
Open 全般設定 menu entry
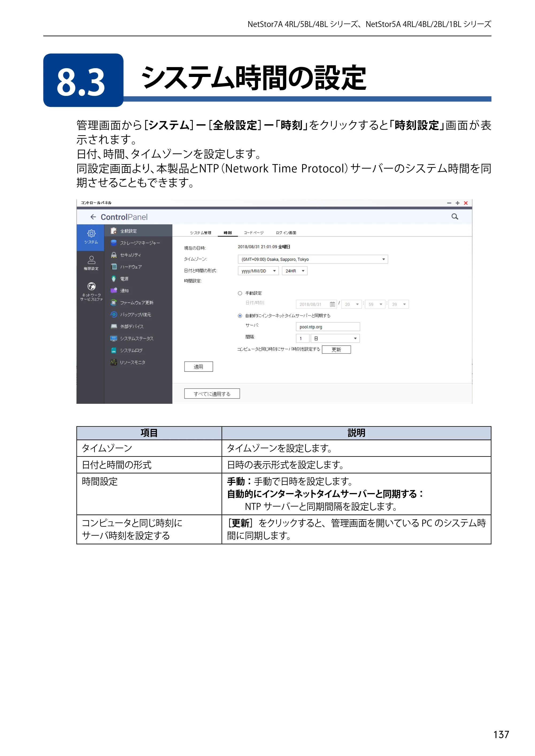138,231
